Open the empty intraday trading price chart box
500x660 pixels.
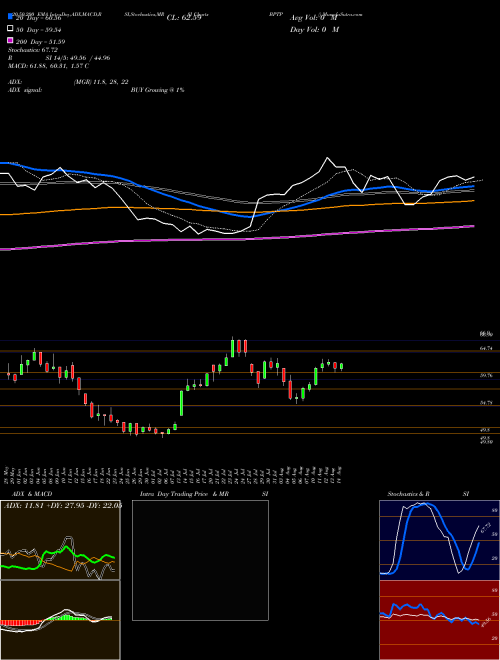point(200,560)
